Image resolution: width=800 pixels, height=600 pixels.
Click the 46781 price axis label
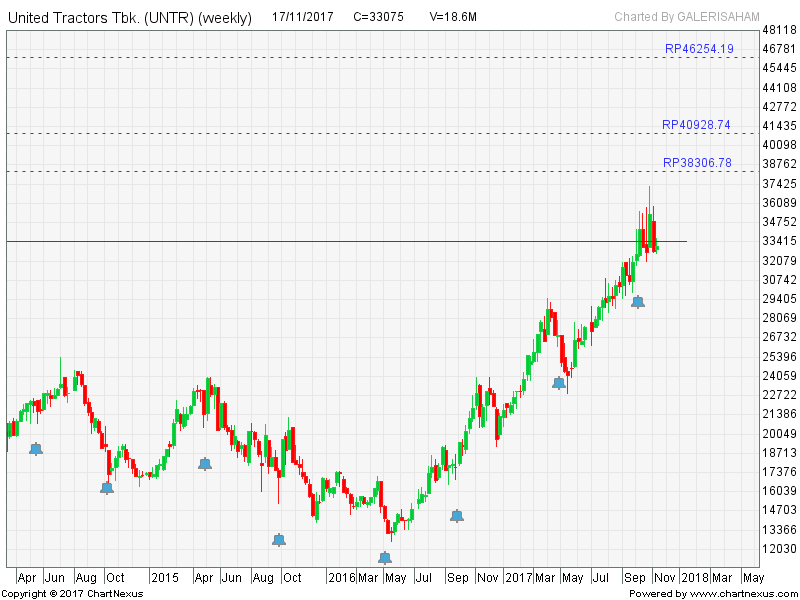tap(779, 49)
